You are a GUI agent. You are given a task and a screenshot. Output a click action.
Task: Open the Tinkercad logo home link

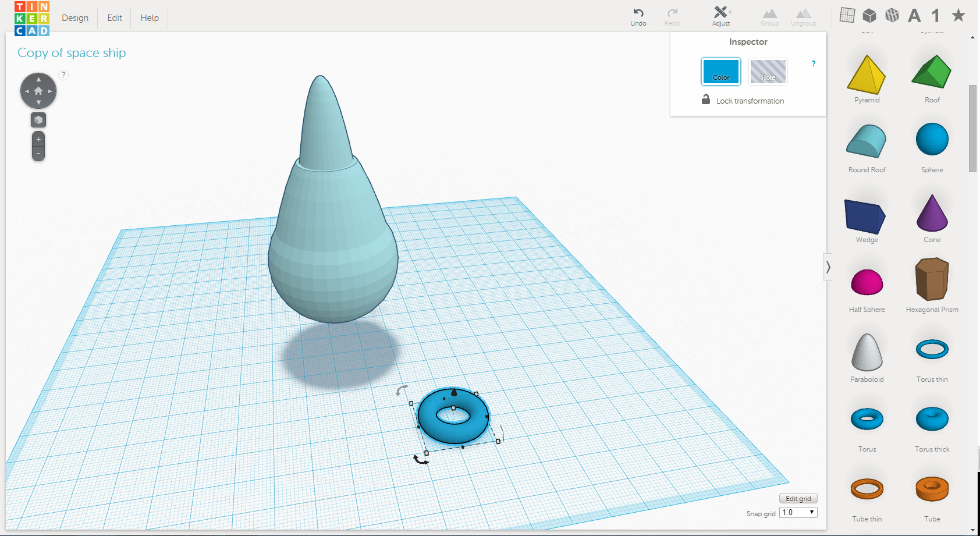click(x=32, y=18)
